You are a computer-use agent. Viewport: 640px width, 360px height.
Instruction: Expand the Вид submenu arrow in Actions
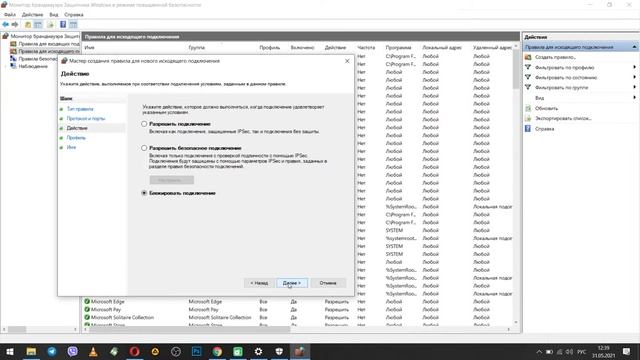tap(635, 98)
